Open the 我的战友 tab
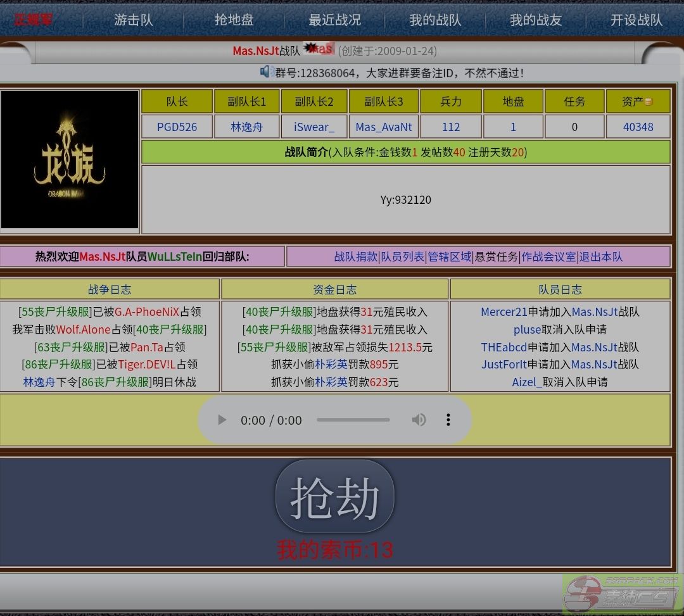The width and height of the screenshot is (684, 616). click(536, 20)
